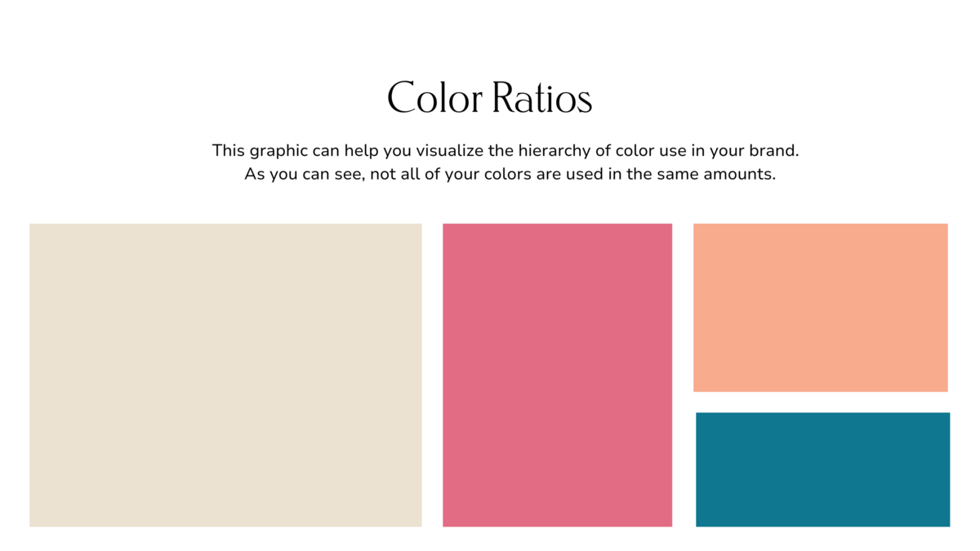Select the large beige color block
The width and height of the screenshot is (980, 551).
point(225,375)
